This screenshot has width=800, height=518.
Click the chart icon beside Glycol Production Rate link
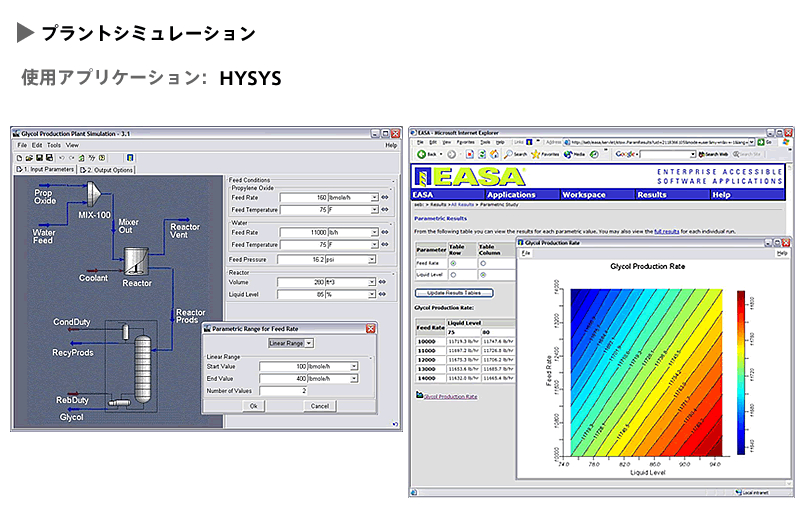(419, 395)
